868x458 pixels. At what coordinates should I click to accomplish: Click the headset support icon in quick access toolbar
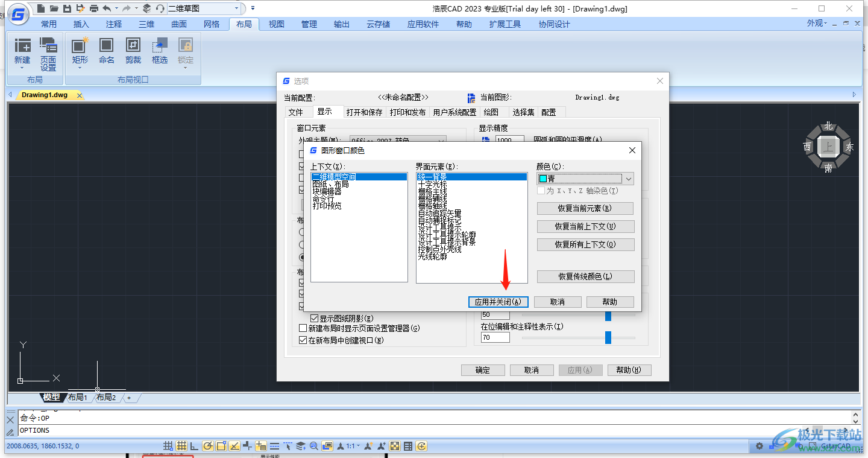pos(160,8)
